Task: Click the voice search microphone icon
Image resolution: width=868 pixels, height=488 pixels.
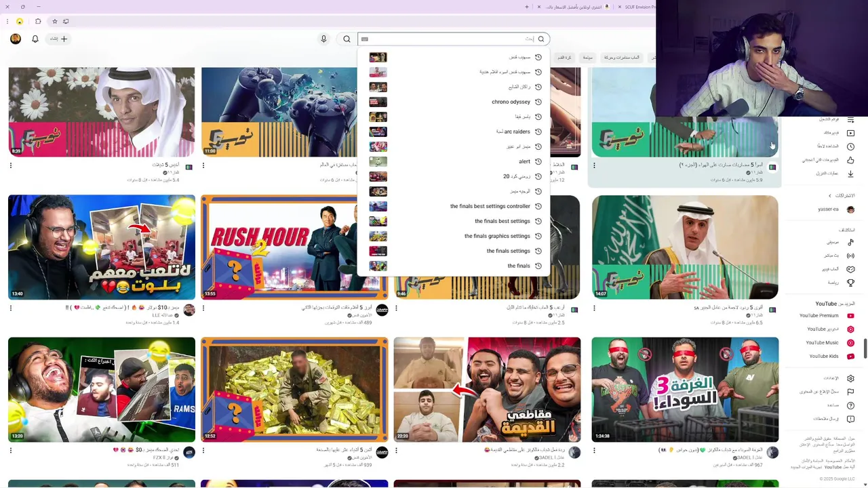Action: pyautogui.click(x=323, y=39)
